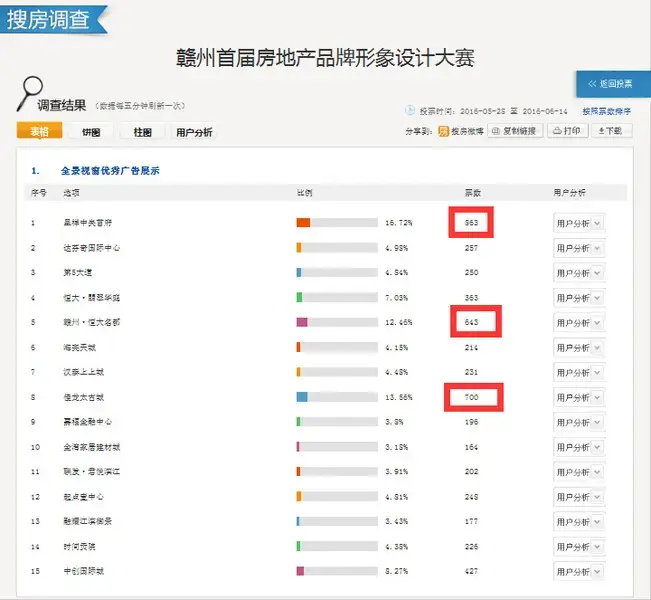Click the vote count 363 in row 4
The height and width of the screenshot is (600, 651).
point(471,298)
